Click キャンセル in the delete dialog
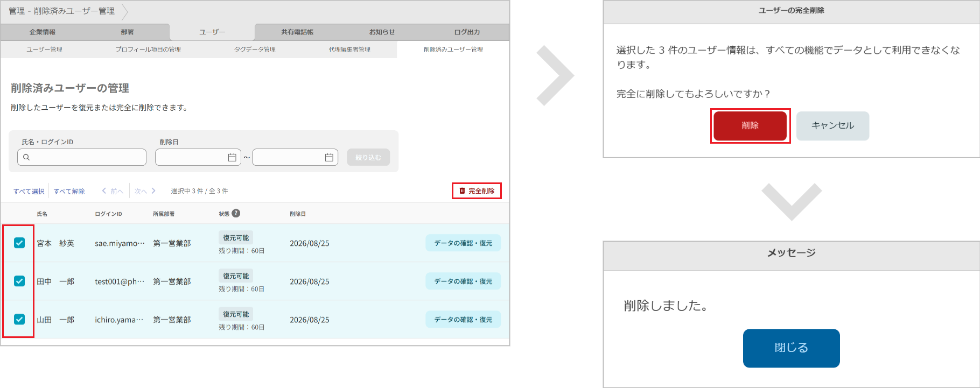The image size is (980, 388). pyautogui.click(x=832, y=125)
